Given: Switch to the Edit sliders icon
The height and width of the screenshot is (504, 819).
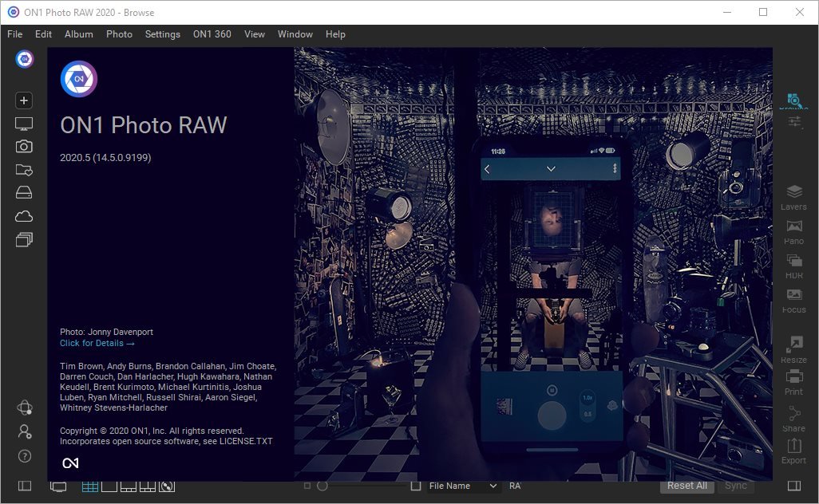Looking at the screenshot, I should [x=794, y=122].
